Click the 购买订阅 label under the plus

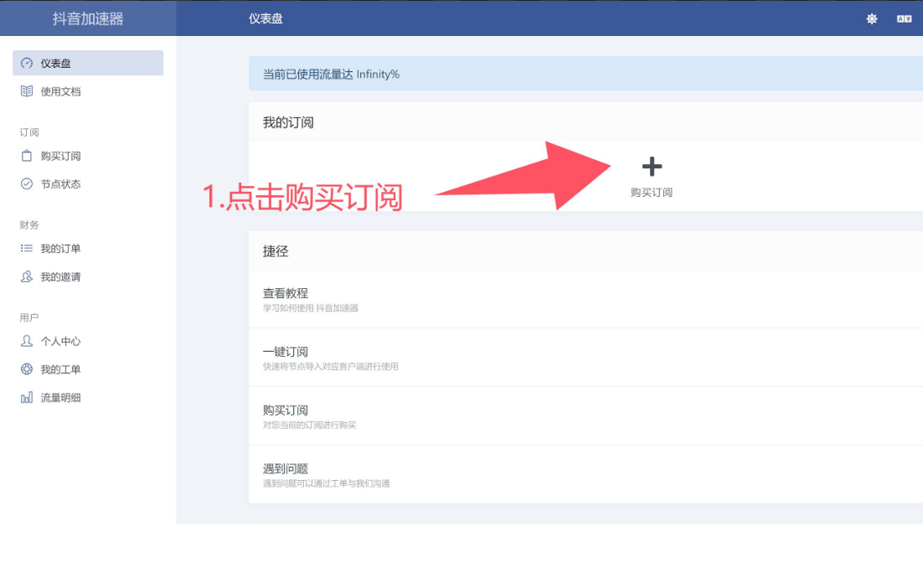click(x=651, y=193)
